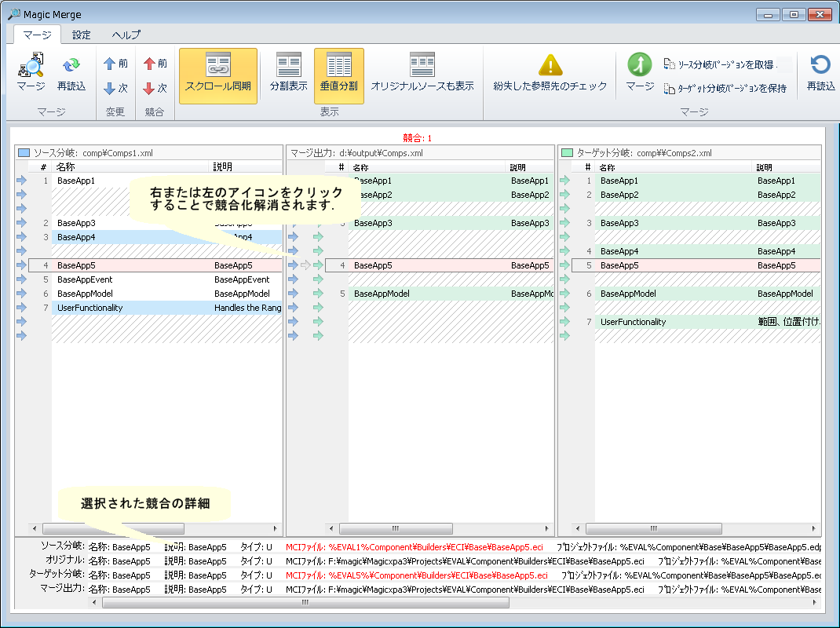
Task: Click 名称 column header in source pane
Action: pos(130,166)
